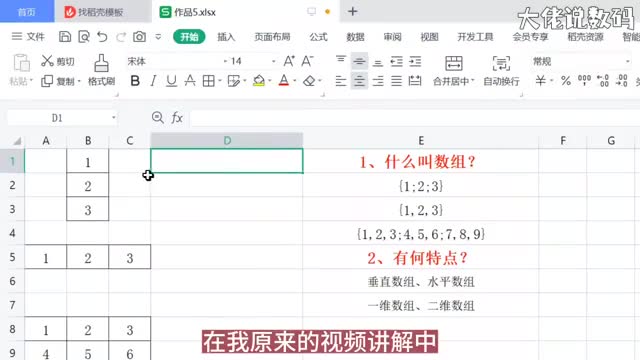640x360 pixels.
Task: Click the Save icon in quick toolbar
Action: (x=64, y=37)
